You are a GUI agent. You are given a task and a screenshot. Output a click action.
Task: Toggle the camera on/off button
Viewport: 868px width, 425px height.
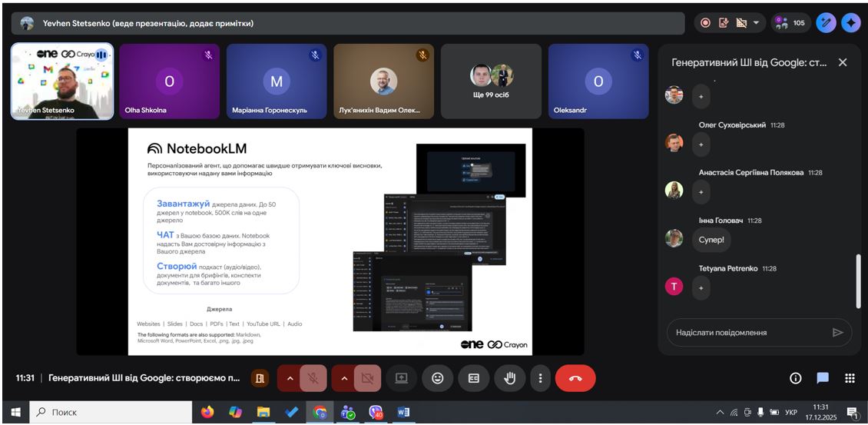367,378
